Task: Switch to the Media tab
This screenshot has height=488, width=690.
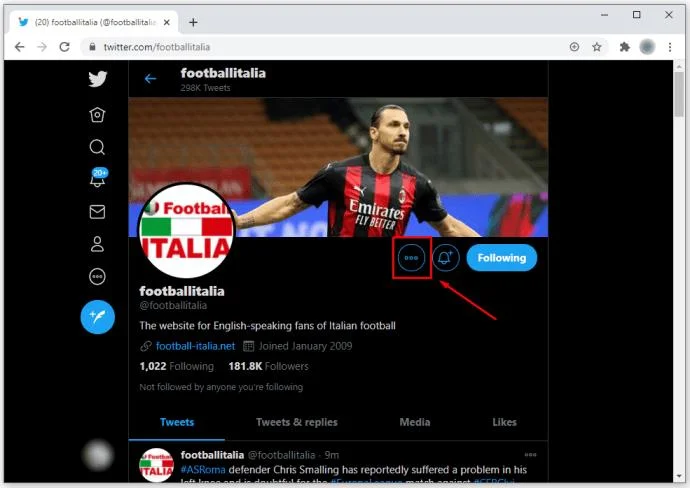Action: coord(415,422)
